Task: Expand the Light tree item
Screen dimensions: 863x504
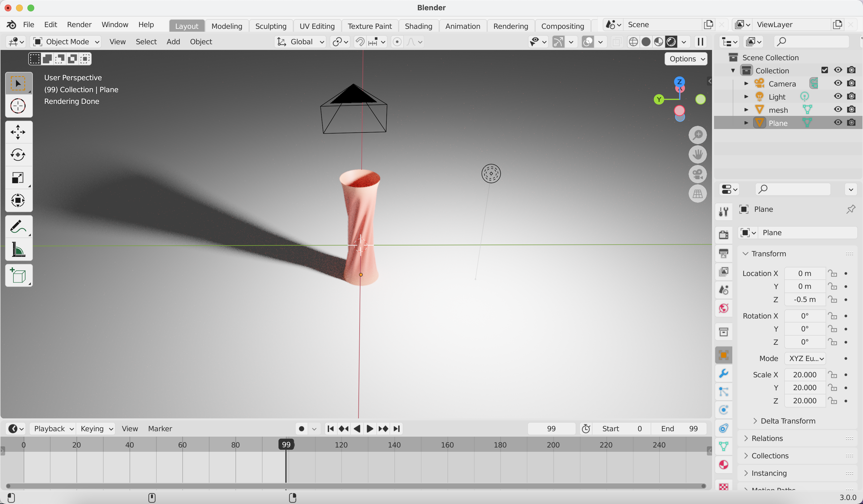Action: point(746,96)
